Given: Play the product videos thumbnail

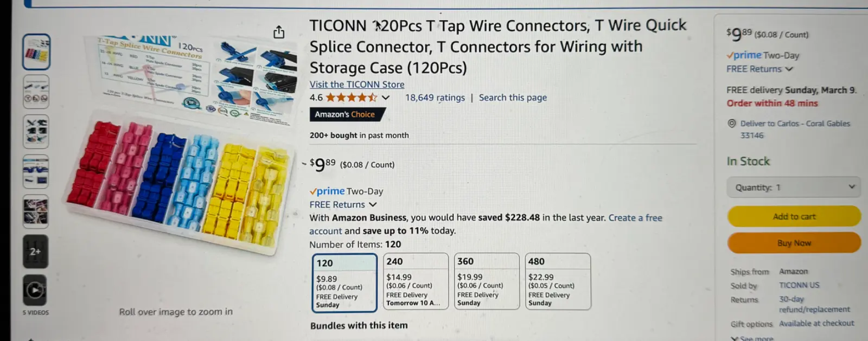Looking at the screenshot, I should click(35, 291).
